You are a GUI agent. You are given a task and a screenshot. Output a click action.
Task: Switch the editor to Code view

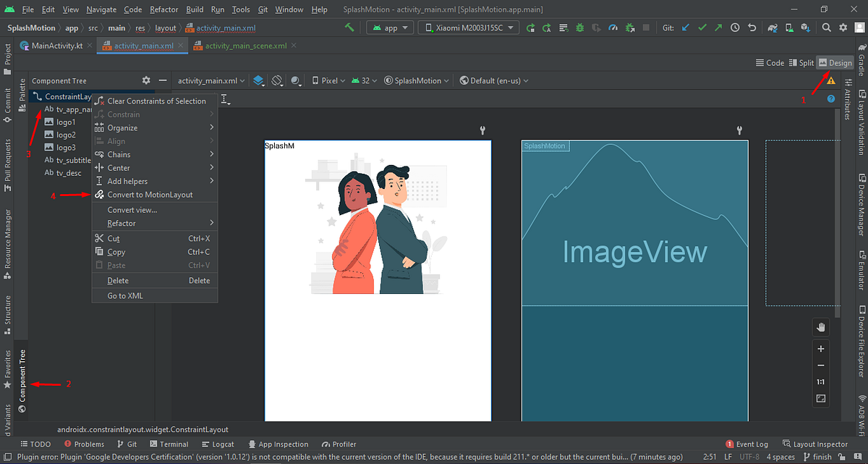(x=770, y=63)
